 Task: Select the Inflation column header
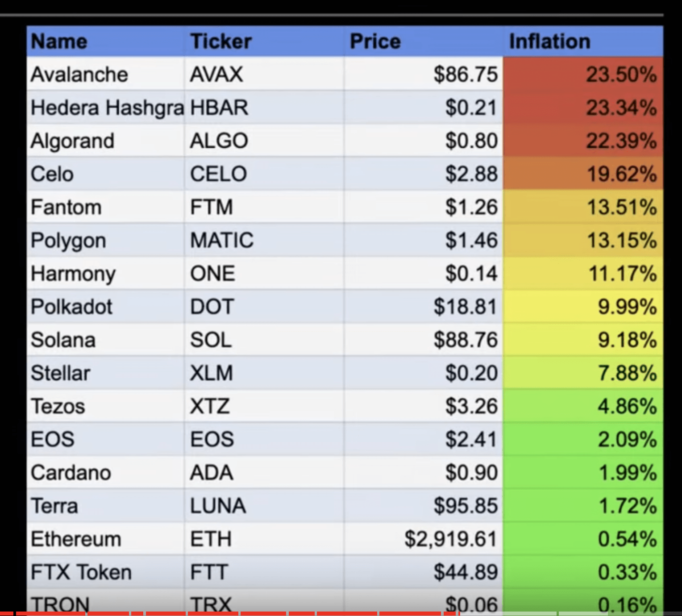coord(583,41)
